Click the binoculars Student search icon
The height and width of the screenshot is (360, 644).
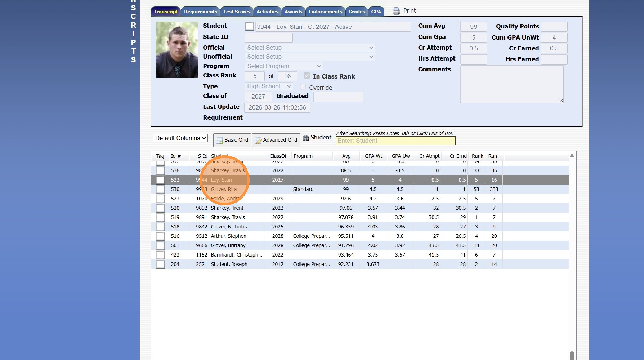[306, 138]
